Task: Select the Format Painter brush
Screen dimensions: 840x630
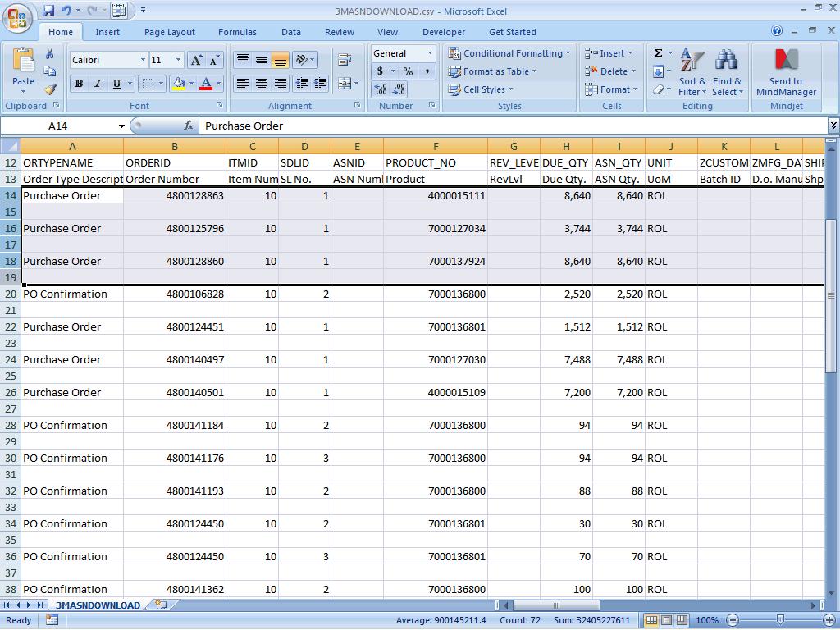Action: click(x=50, y=89)
